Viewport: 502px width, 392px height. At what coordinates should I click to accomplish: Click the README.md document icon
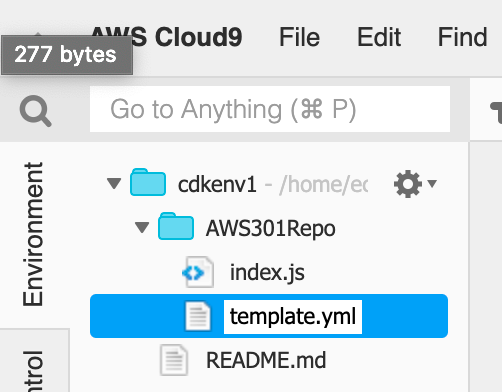174,360
